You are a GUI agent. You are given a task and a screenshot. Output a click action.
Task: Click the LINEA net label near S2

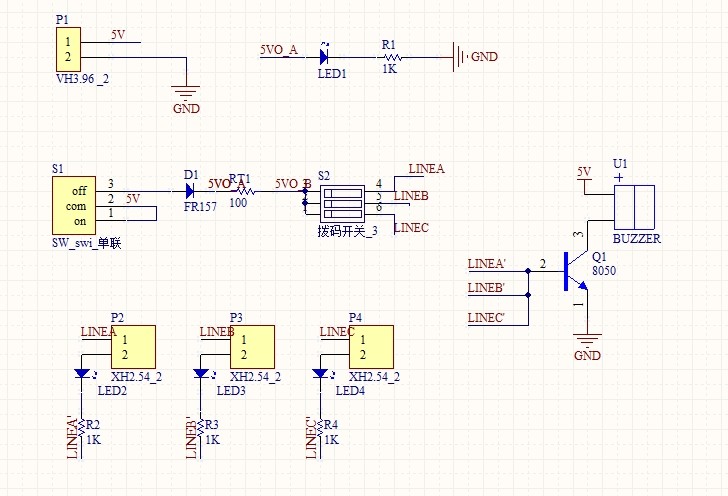(x=426, y=169)
